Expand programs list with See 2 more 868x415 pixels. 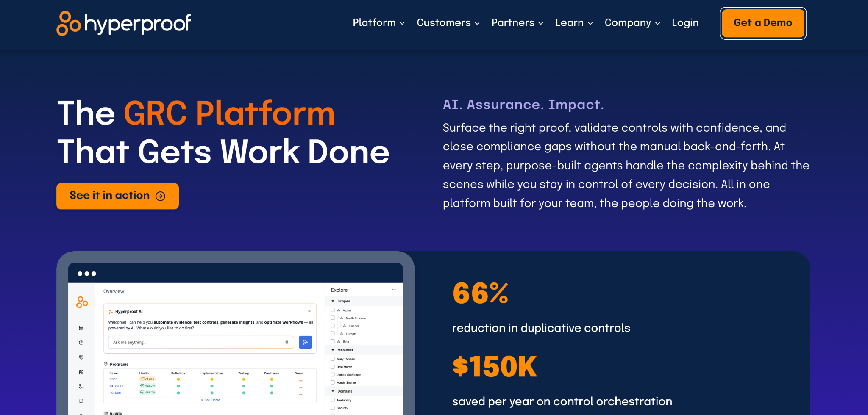[x=211, y=400]
